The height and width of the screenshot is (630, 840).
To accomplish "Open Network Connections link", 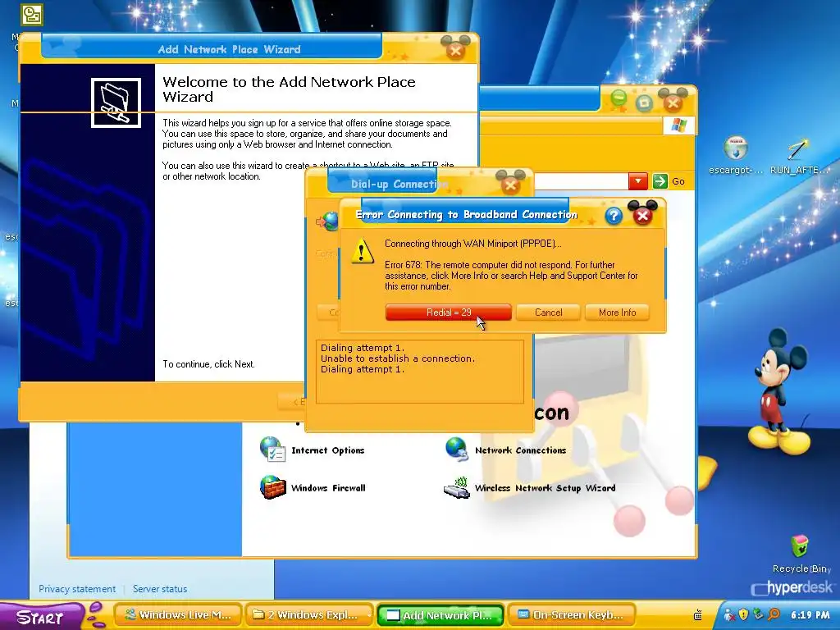I will 520,450.
